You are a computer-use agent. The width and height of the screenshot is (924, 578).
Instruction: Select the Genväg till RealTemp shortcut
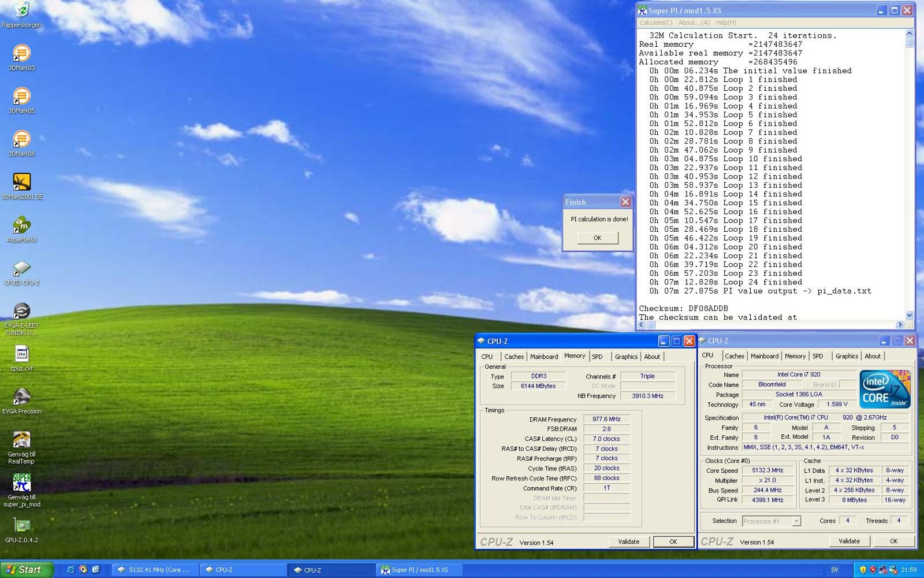pos(21,447)
